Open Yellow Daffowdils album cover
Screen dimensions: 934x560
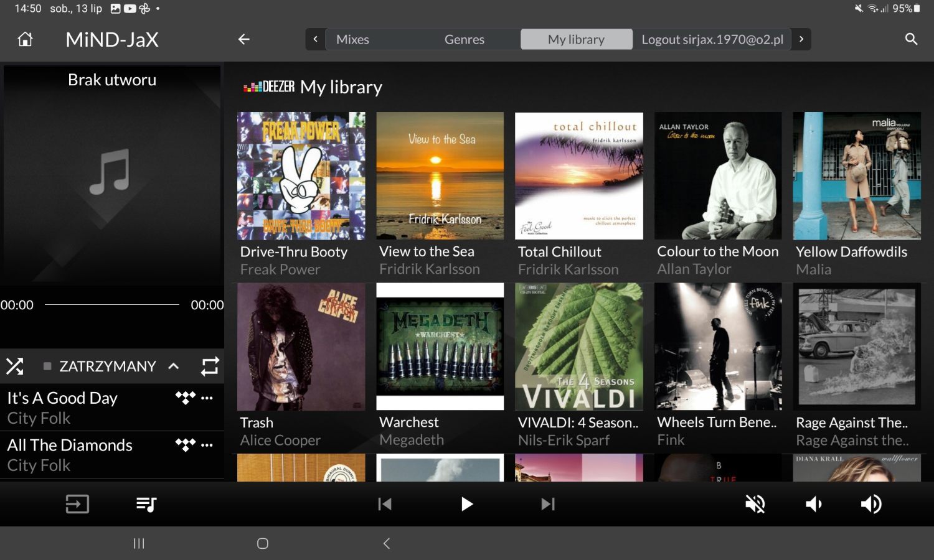pyautogui.click(x=857, y=175)
